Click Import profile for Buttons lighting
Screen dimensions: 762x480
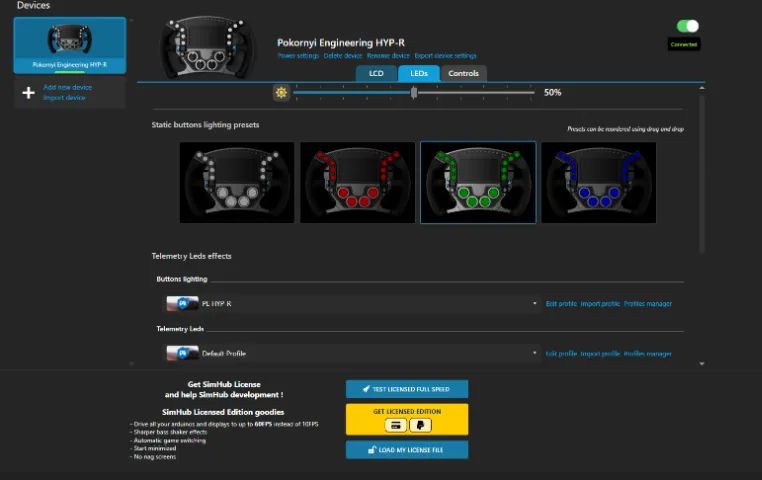point(600,304)
